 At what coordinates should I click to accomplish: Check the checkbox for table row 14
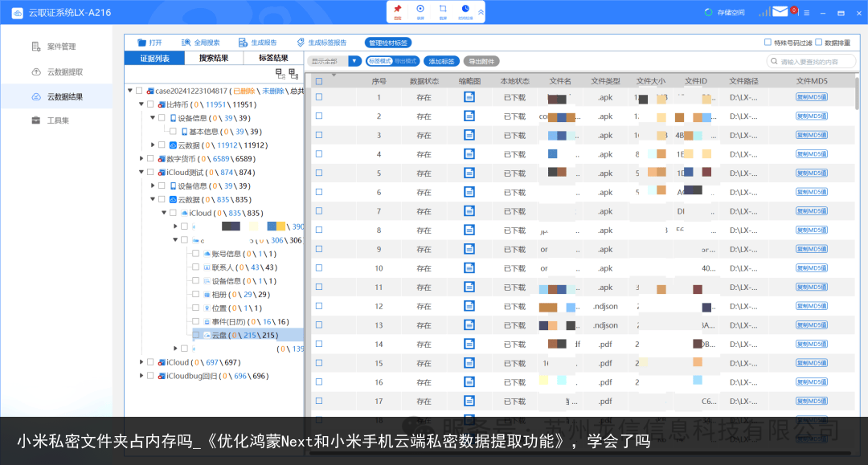click(x=319, y=344)
